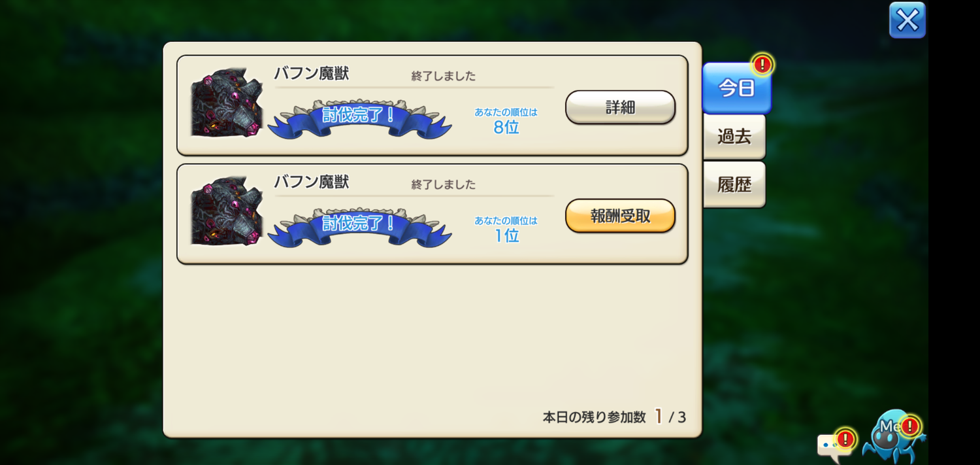Click the 詳細 button
980x465 pixels.
point(620,107)
